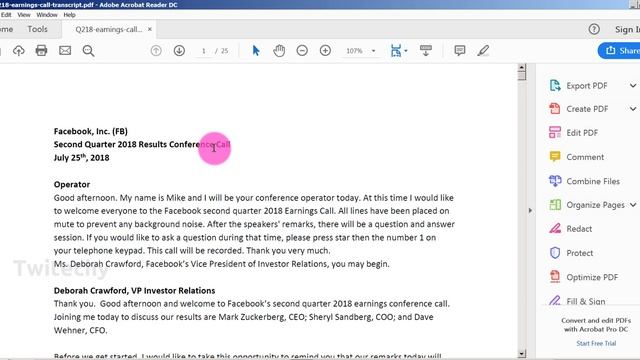The height and width of the screenshot is (360, 640).
Task: Open the Comment tool in side panel
Action: [585, 157]
